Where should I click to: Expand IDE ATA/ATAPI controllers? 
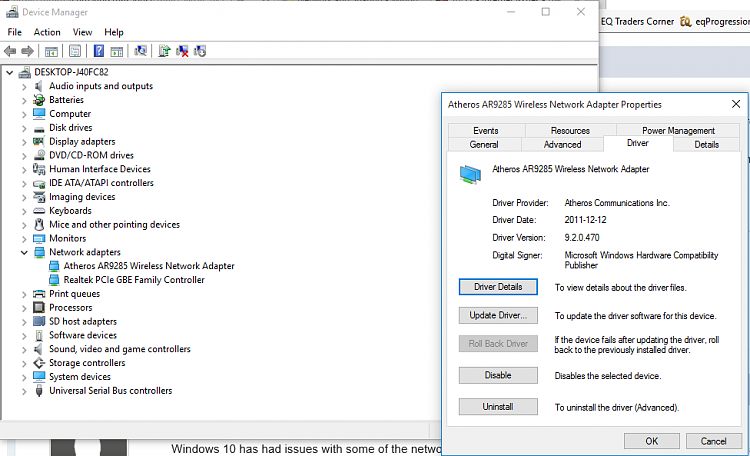(24, 184)
